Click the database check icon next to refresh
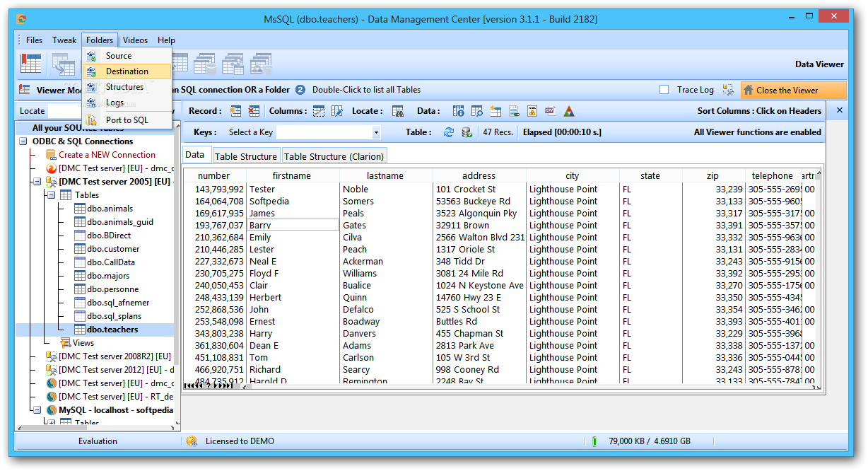The width and height of the screenshot is (868, 471). [x=467, y=132]
